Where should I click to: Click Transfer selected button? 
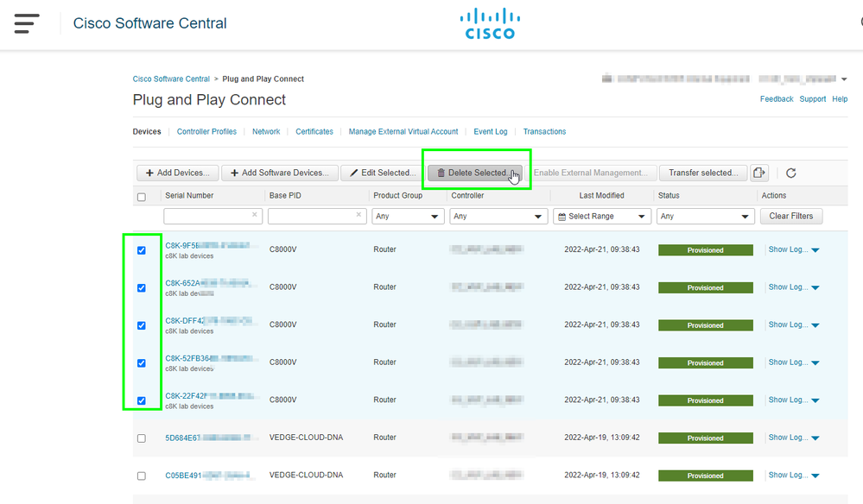(x=703, y=173)
